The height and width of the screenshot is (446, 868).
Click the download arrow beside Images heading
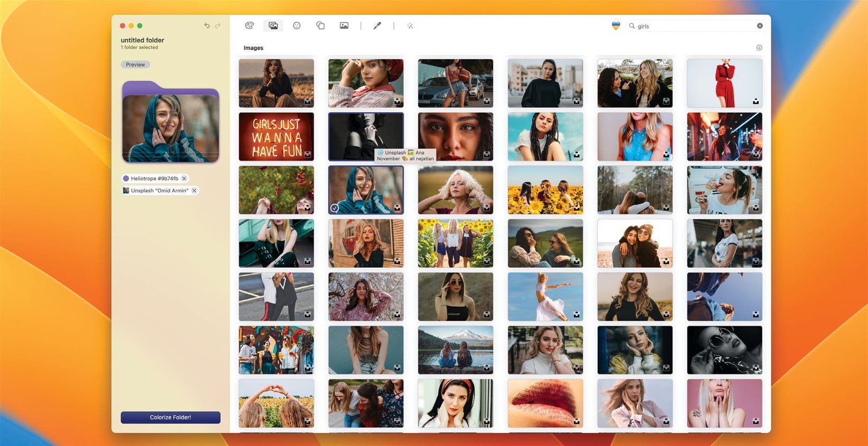click(759, 48)
